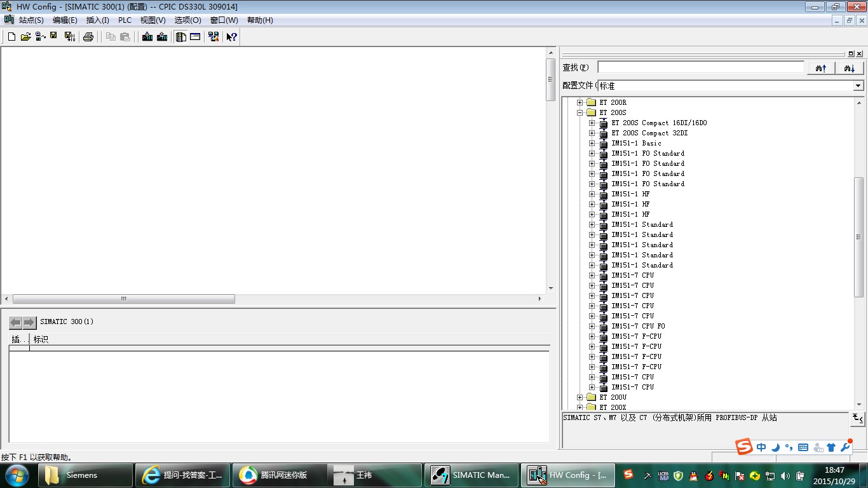
Task: Expand ET 200S Compact 16DI/16DO node
Action: pos(592,123)
